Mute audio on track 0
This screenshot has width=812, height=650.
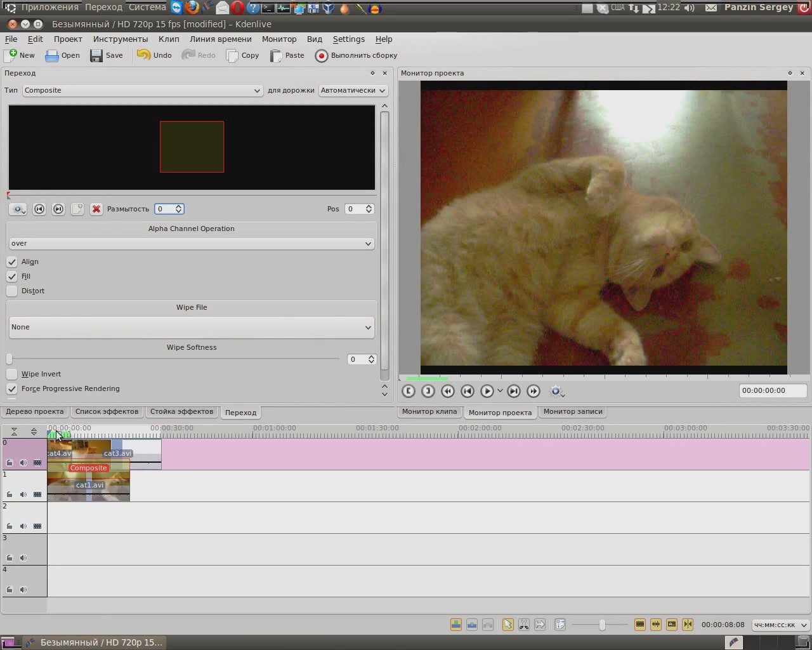[x=23, y=463]
